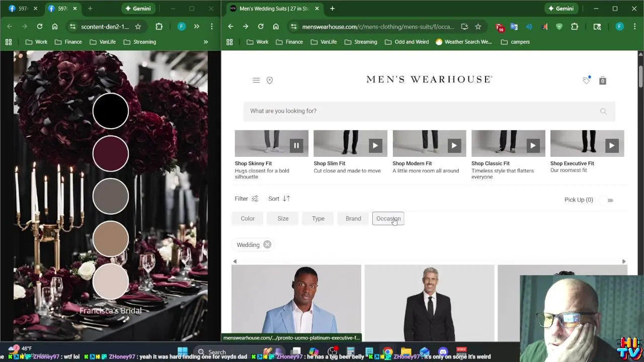Bookmark the menswearhouse page with the star
Viewport: 644px width, 362px height.
478,27
